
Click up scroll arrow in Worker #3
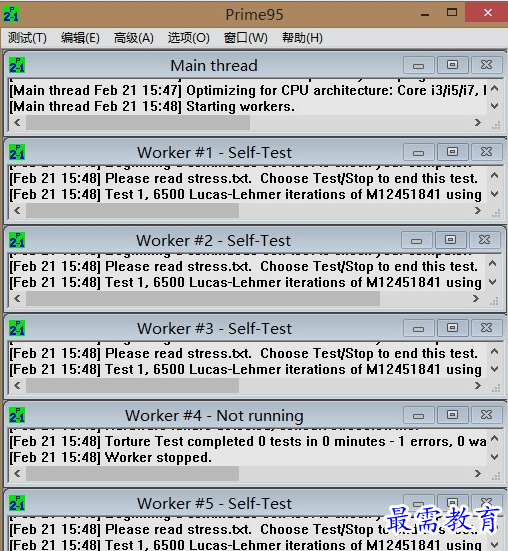(494, 351)
